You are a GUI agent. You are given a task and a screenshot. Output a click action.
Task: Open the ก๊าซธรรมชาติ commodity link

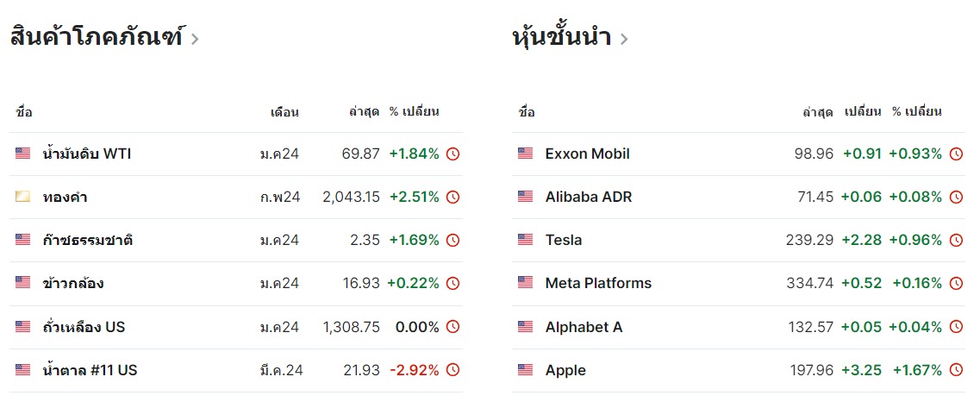pos(87,241)
